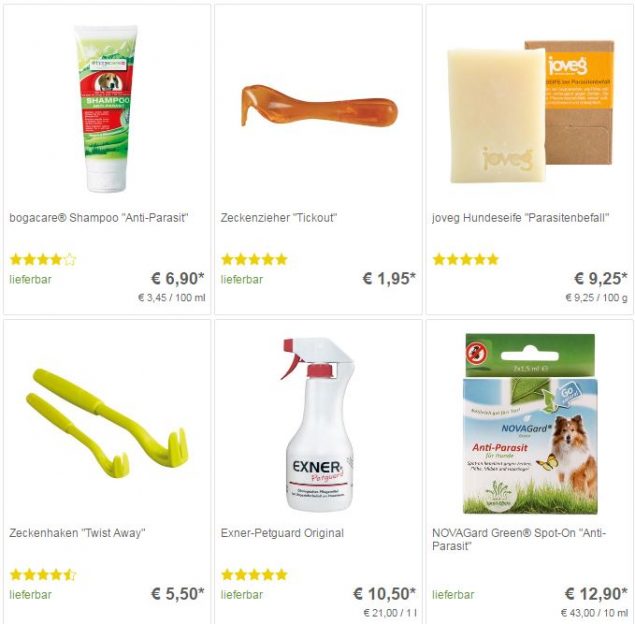Screen dimensions: 635x624
Task: Open joveg Hundeseife "Parasitenbefall" link
Action: pos(520,218)
